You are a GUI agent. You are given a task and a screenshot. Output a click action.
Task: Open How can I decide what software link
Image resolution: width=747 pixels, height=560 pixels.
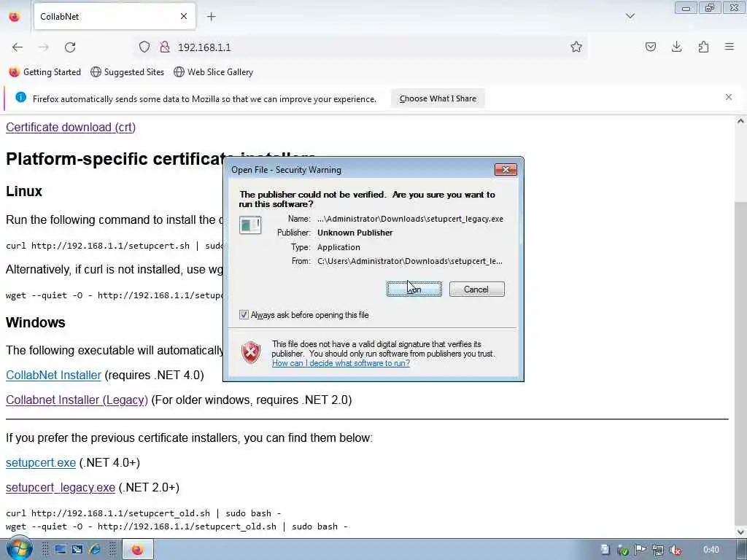pyautogui.click(x=341, y=363)
